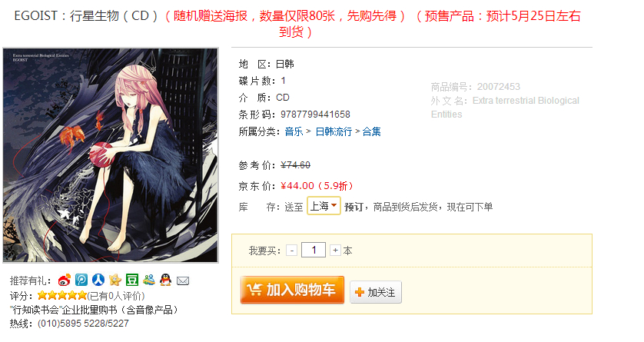Screen dimensions: 644x342
Task: Click the quantity input field
Action: (314, 250)
